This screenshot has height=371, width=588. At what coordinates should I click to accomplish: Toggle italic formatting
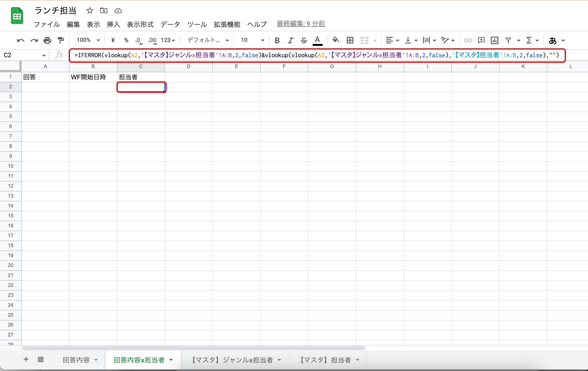(290, 40)
